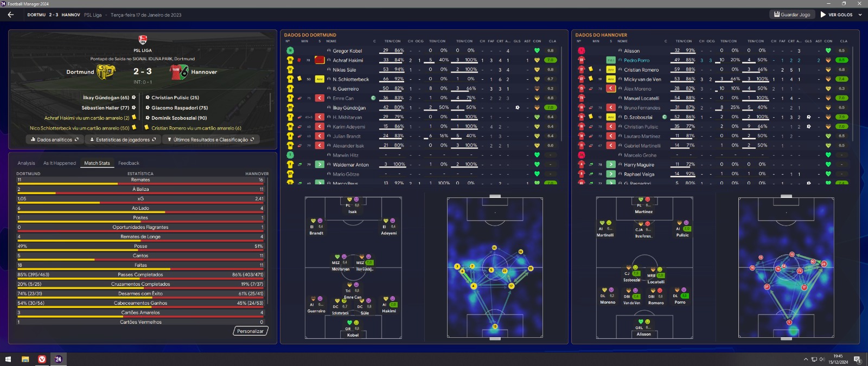Sort Dortmund table by CLA column
868x366 pixels.
(552, 41)
